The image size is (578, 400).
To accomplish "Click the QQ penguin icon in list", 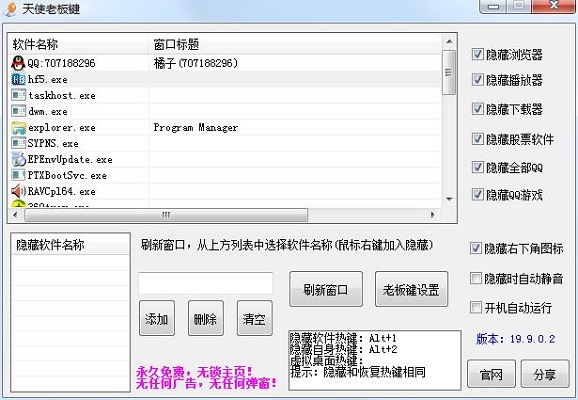I will (18, 63).
